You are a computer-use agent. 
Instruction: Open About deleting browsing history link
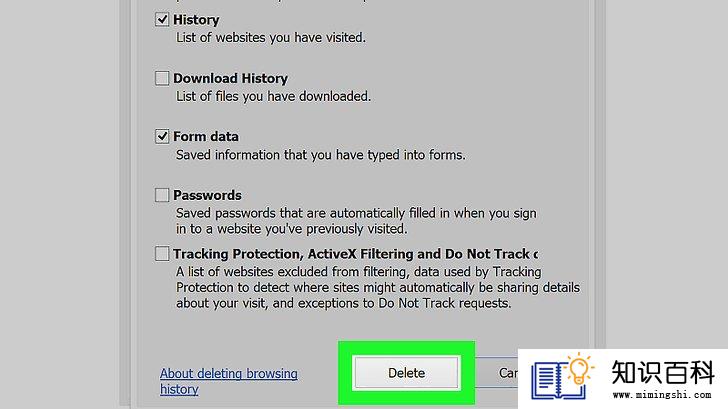click(x=229, y=381)
